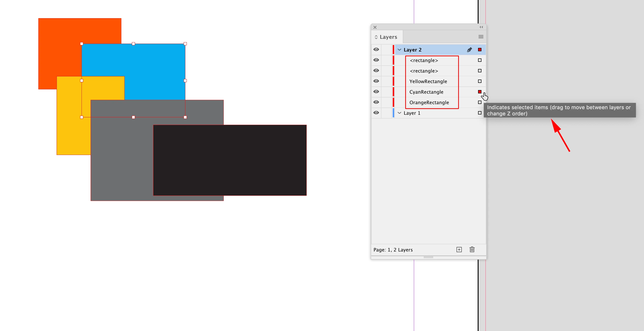Toggle the lock box for the CyanRectangle row
Viewport: 644px width, 331px height.
pyautogui.click(x=386, y=92)
